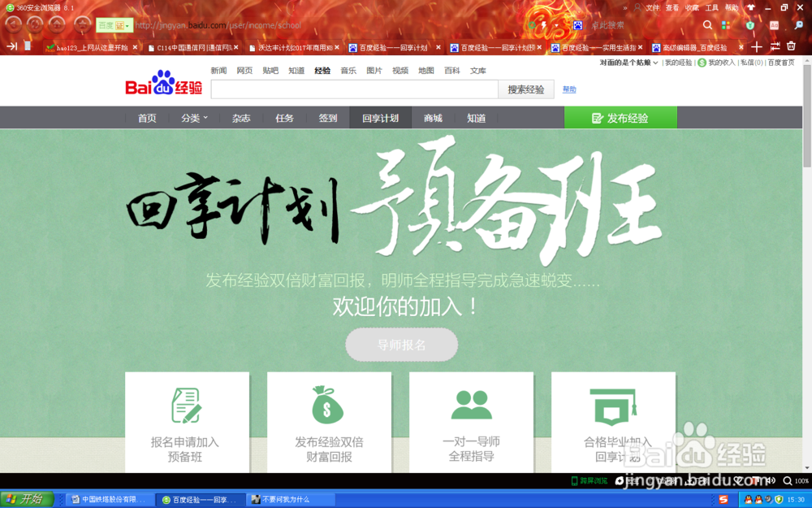Click the 导师报名 button in the banner
The width and height of the screenshot is (812, 508).
(401, 344)
